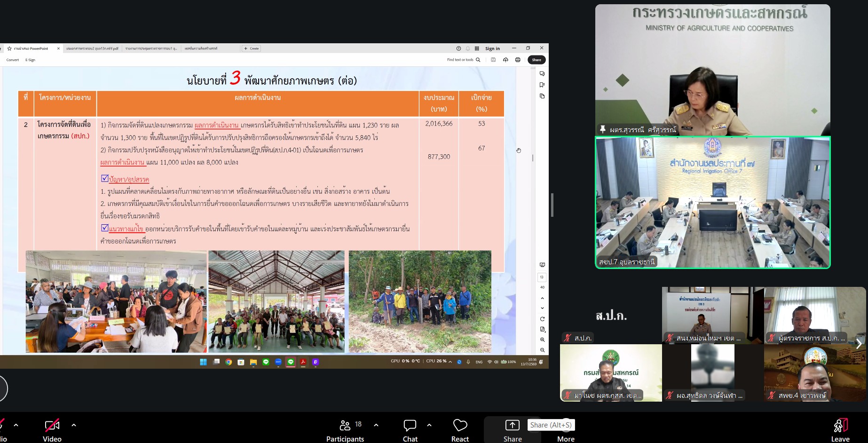Leave the Zoom meeting
Screen dimensions: 868x443
[840, 430]
